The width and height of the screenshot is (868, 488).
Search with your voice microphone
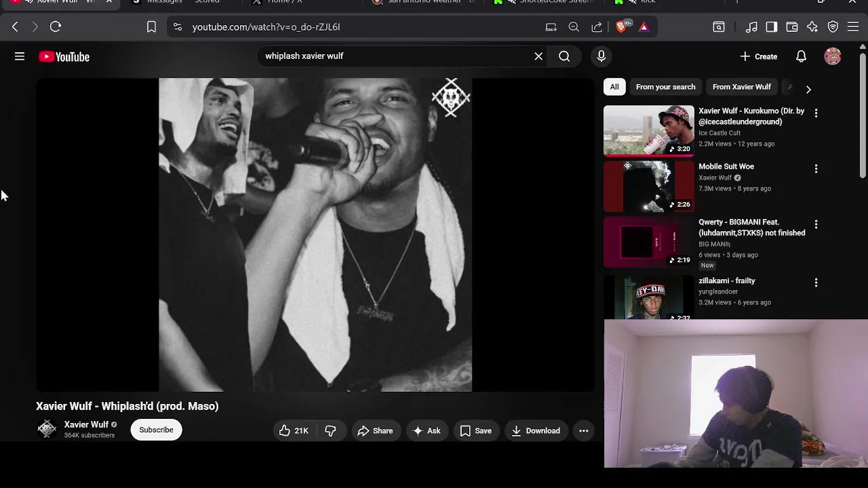(601, 56)
